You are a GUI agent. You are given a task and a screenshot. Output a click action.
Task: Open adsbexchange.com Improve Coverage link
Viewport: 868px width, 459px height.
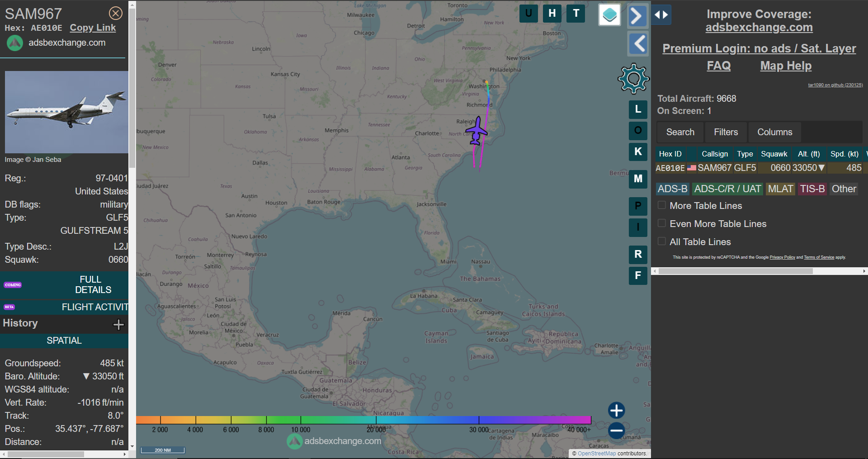tap(759, 28)
